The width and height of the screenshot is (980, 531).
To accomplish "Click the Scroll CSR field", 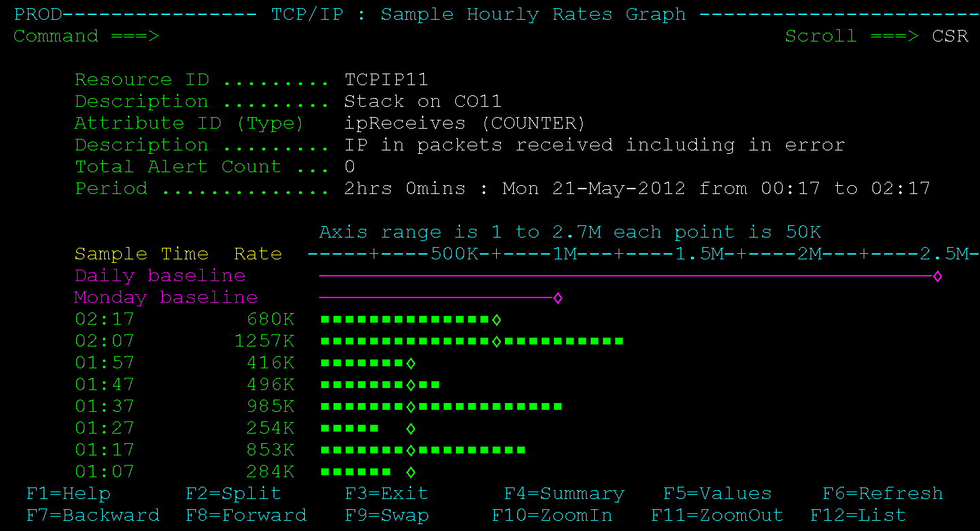I will (951, 36).
